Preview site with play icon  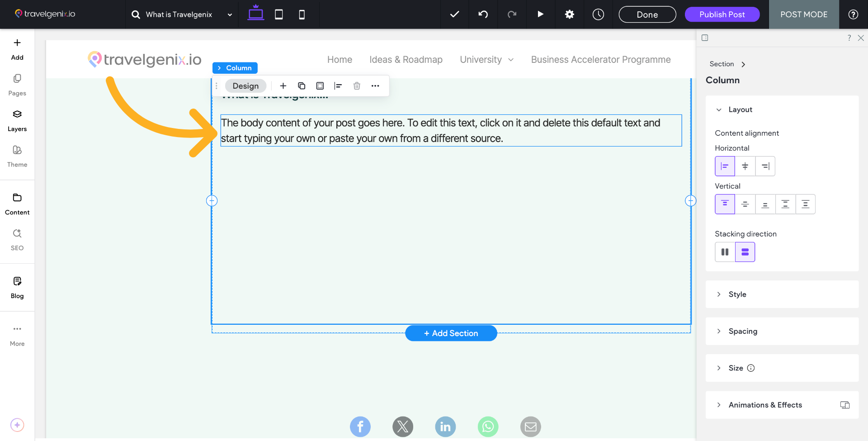[x=540, y=14]
